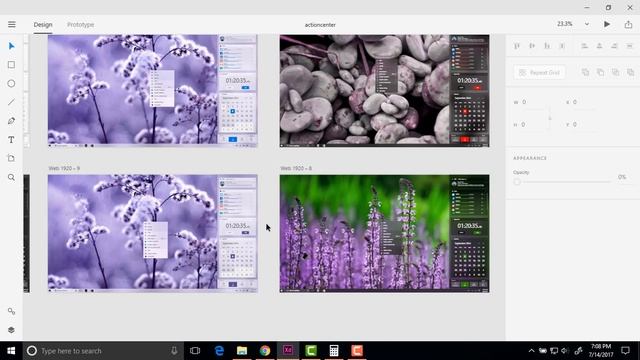Viewport: 640px width, 360px height.
Task: Click the align bottom icon
Action: click(x=547, y=46)
